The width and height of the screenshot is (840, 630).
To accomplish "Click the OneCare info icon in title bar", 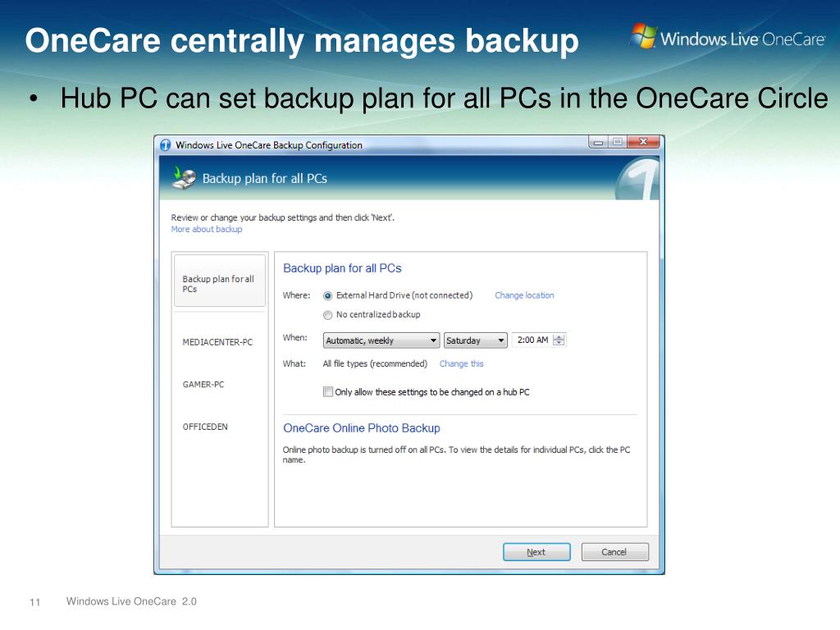I will pos(166,144).
